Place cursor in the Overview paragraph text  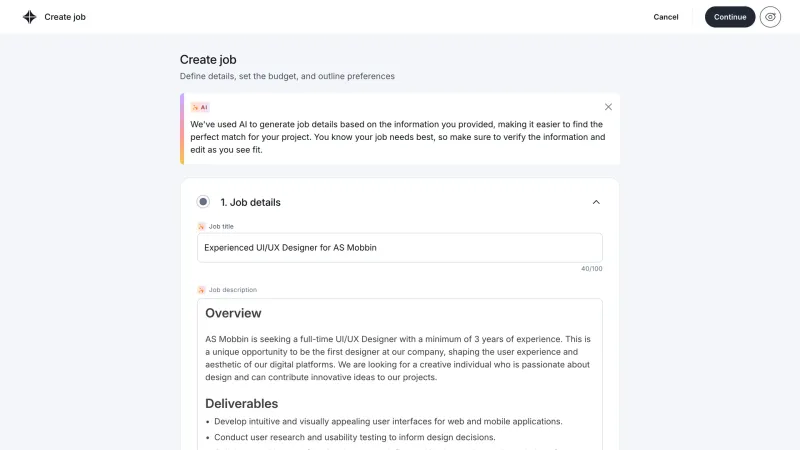[397, 358]
